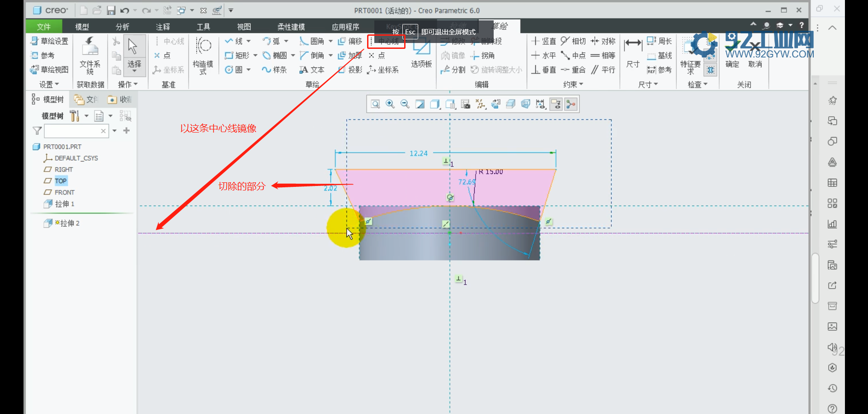
Task: Select the Divide (分割) tool
Action: pyautogui.click(x=453, y=70)
